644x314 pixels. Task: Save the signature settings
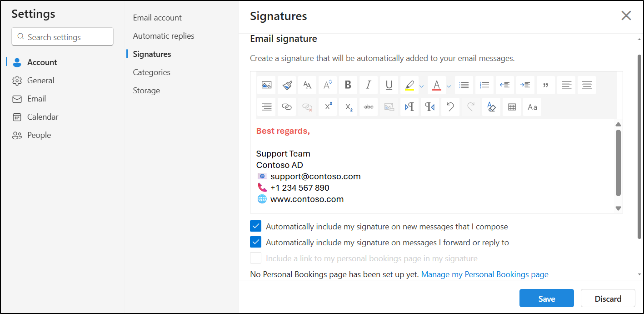click(x=546, y=298)
